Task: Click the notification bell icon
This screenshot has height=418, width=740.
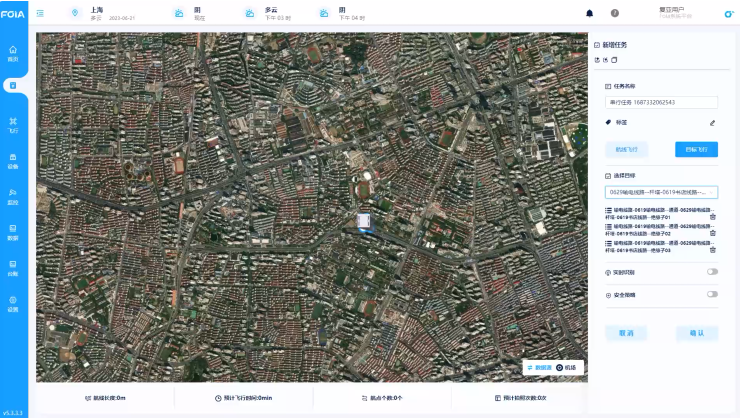Action: click(x=589, y=13)
